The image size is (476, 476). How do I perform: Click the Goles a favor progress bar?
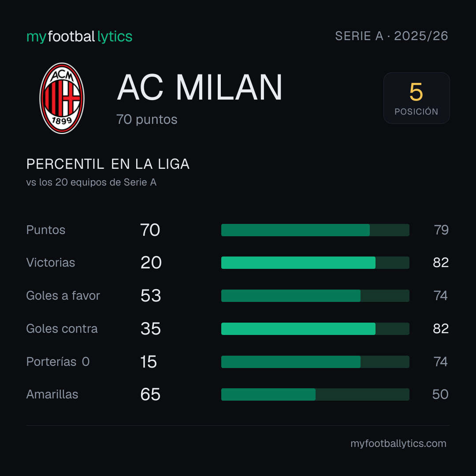pyautogui.click(x=315, y=296)
